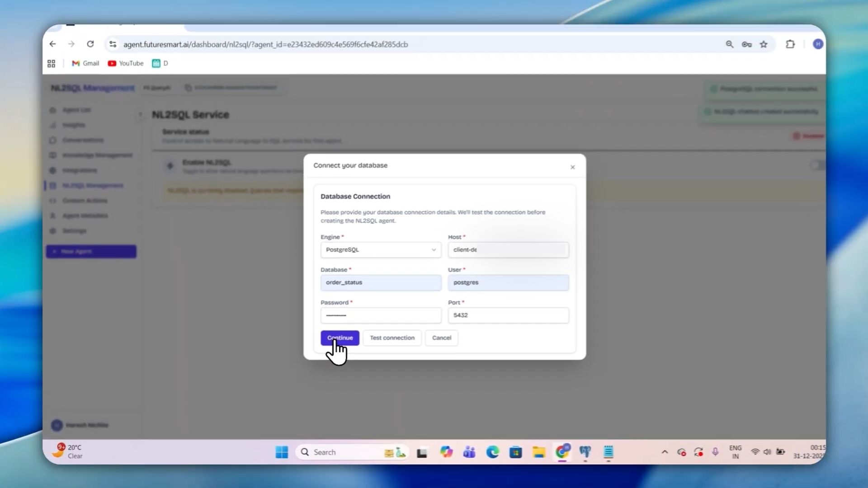This screenshot has height=488, width=868.
Task: Open File Explorer from the taskbar
Action: coord(539,452)
